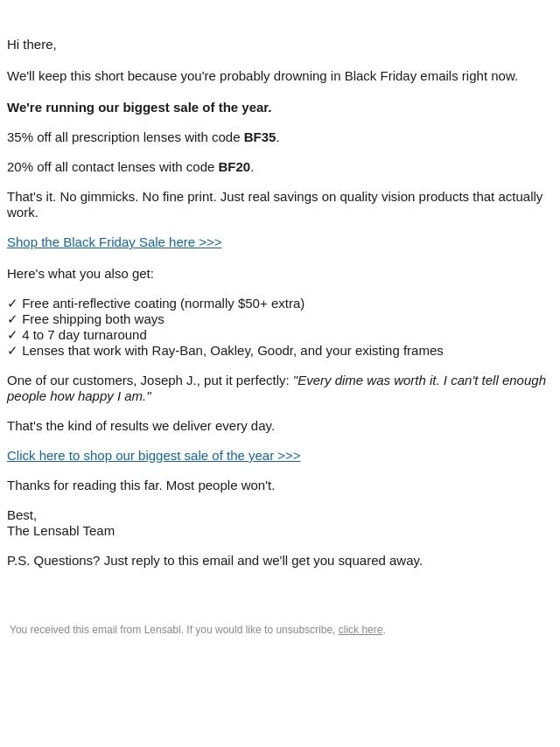The height and width of the screenshot is (747, 560).
Task: Click the checkmark beside "4 to 7 day turnaround"
Action: tap(12, 335)
